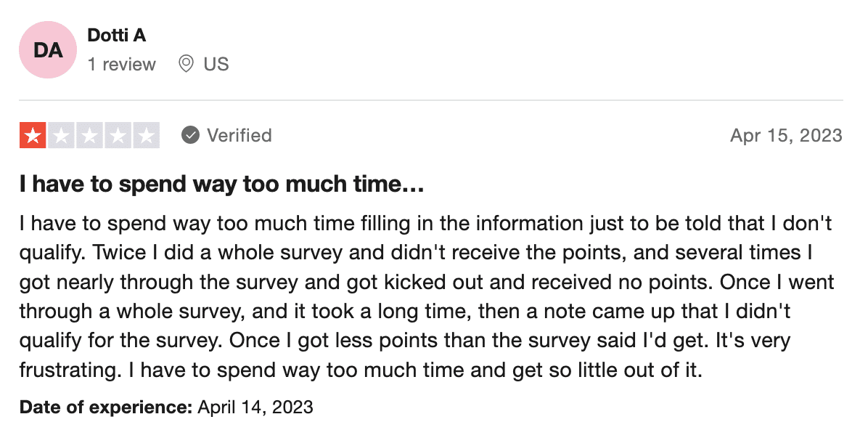Click the Apr 15, 2023 review date

[786, 135]
